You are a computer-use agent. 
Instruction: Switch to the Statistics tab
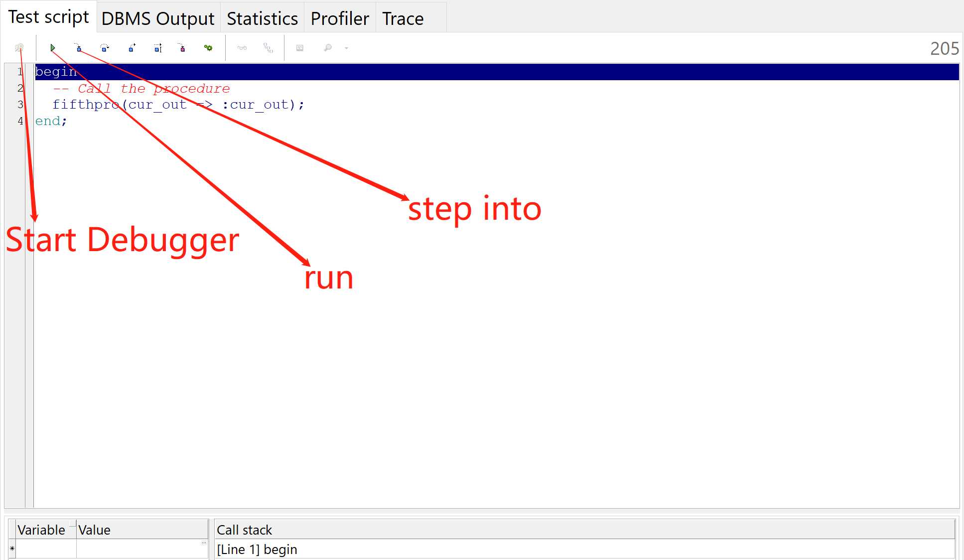(x=261, y=18)
